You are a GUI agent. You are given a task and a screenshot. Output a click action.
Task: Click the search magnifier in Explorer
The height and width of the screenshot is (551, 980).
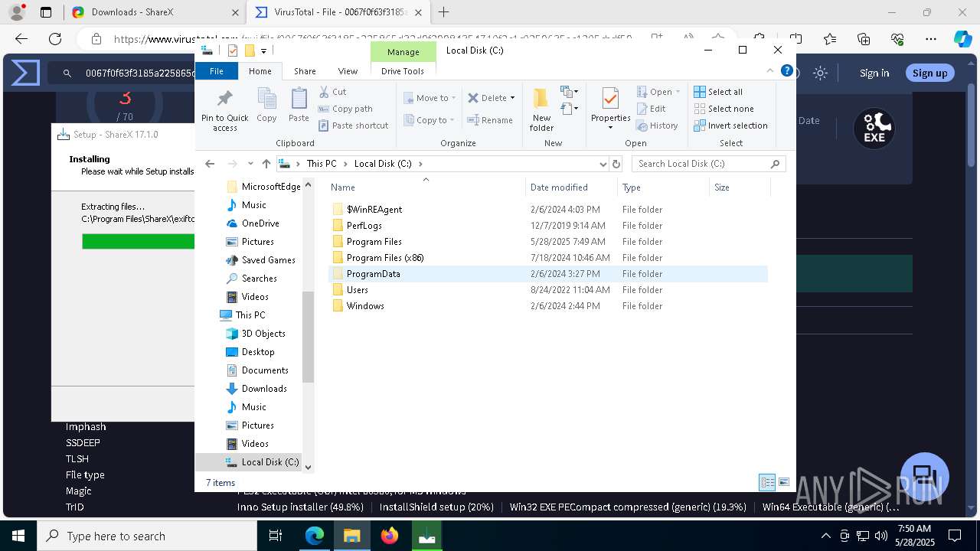775,164
